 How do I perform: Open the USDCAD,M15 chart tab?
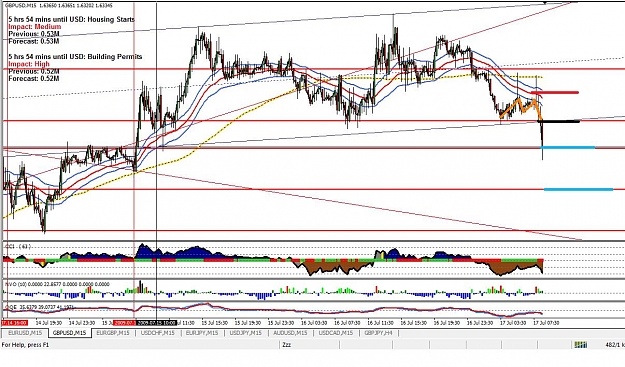tap(336, 333)
